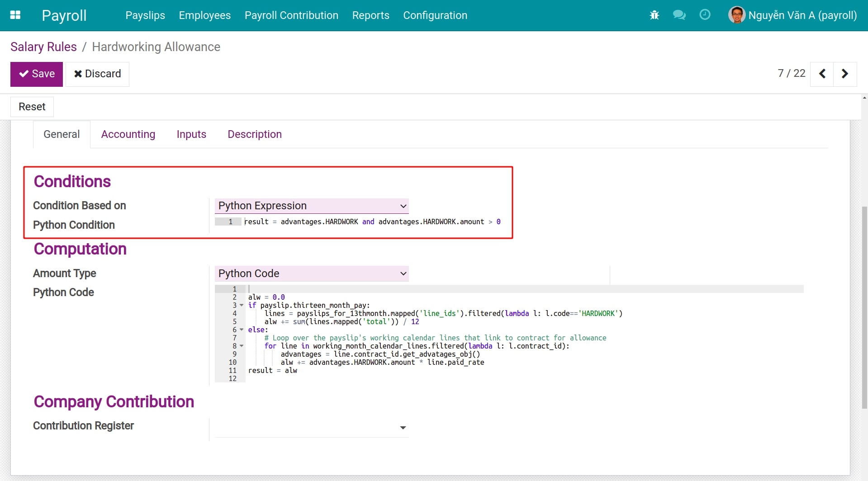This screenshot has height=481, width=868.
Task: Click the Nguyễn Văn A user avatar
Action: [737, 15]
